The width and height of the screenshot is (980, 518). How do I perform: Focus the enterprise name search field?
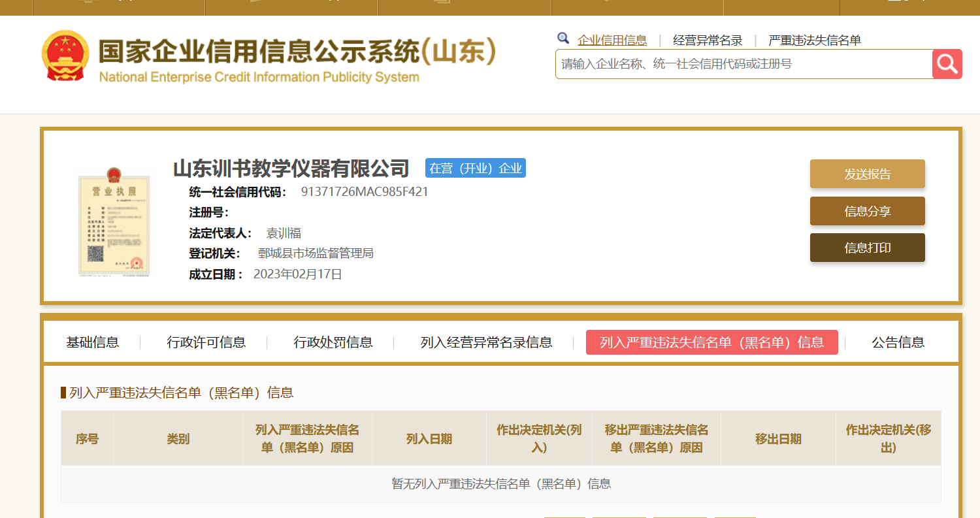(743, 64)
